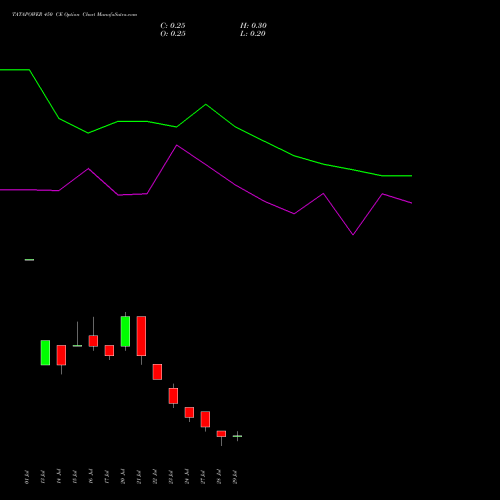This screenshot has width=500, height=500.
Task: Click the '21 Jul' date axis label
Action: tap(139, 477)
